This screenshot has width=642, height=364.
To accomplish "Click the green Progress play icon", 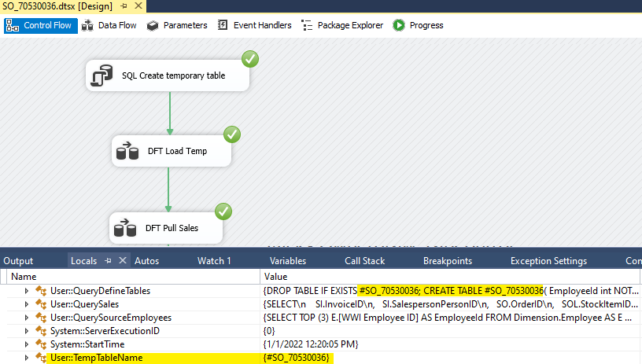I will pyautogui.click(x=399, y=25).
